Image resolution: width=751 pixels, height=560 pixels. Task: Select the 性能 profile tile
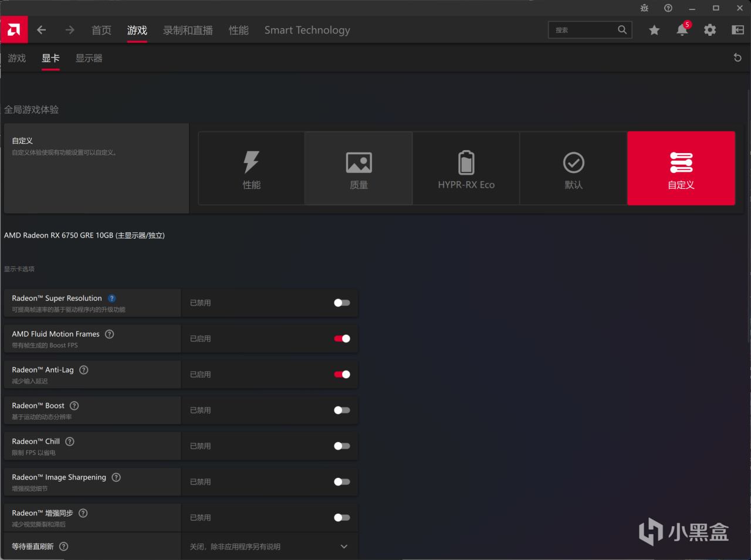[252, 168]
